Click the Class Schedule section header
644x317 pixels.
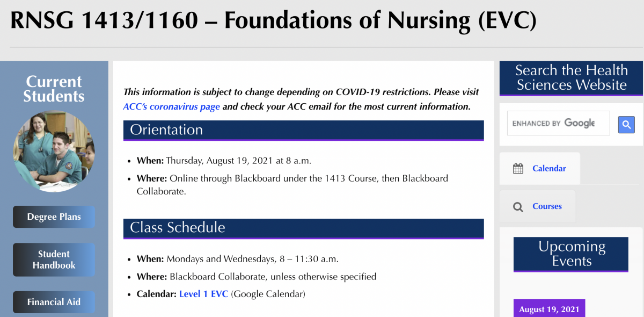(x=303, y=228)
